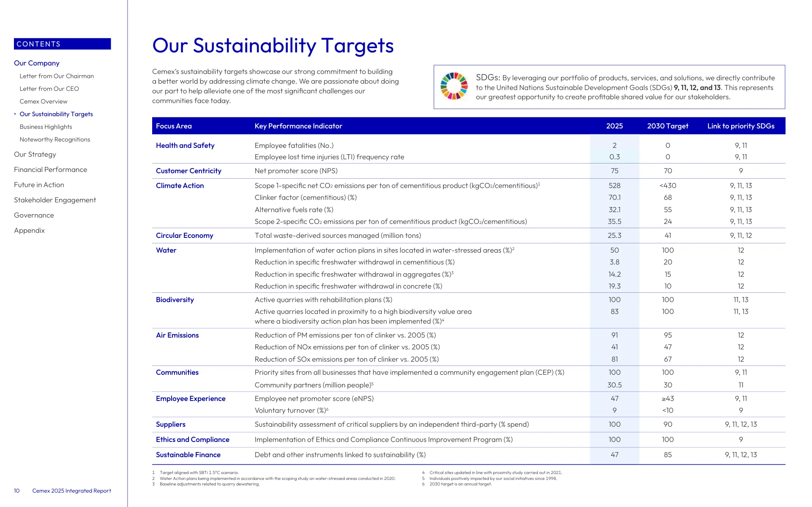Click page number 10 in the footer

tap(17, 491)
